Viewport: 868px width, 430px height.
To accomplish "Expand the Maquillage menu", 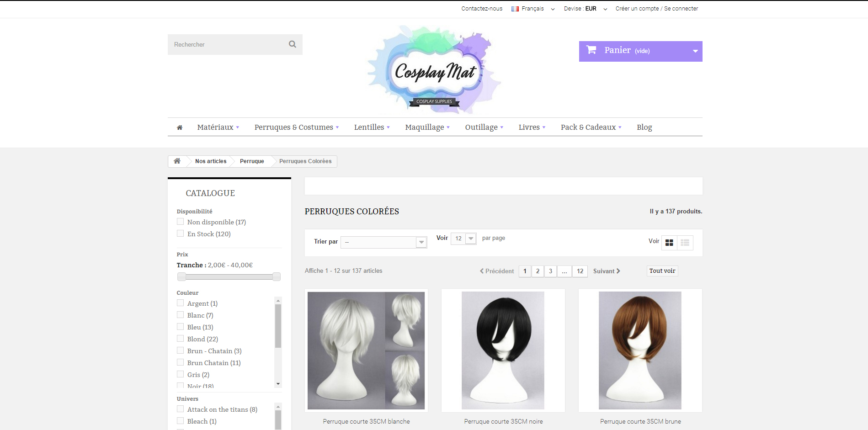I will click(x=427, y=127).
